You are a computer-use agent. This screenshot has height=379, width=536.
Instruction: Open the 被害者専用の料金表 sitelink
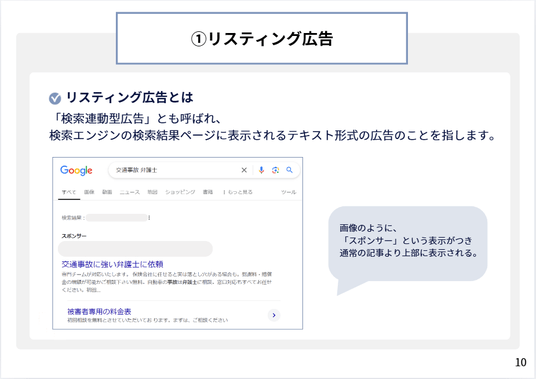[99, 311]
